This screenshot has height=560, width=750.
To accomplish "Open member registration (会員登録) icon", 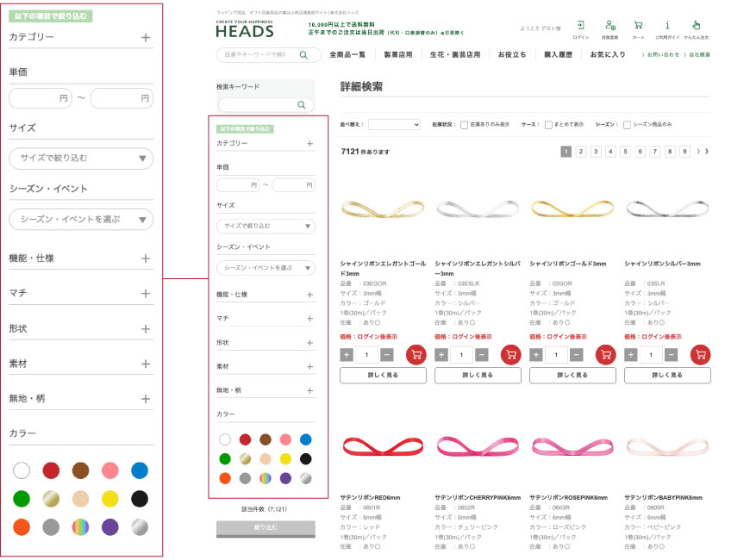I will tap(609, 26).
